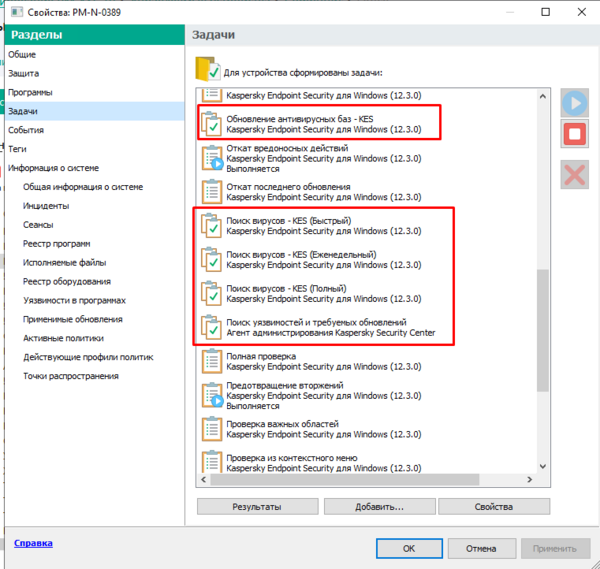
Task: Click the horizontal scroll left arrow
Action: click(x=204, y=479)
